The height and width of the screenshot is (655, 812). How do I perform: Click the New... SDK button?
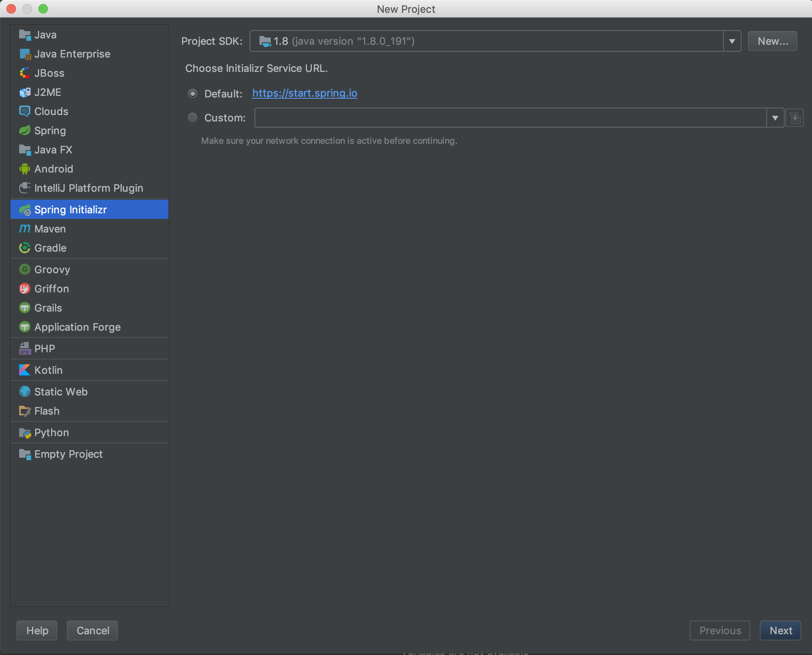pos(772,41)
